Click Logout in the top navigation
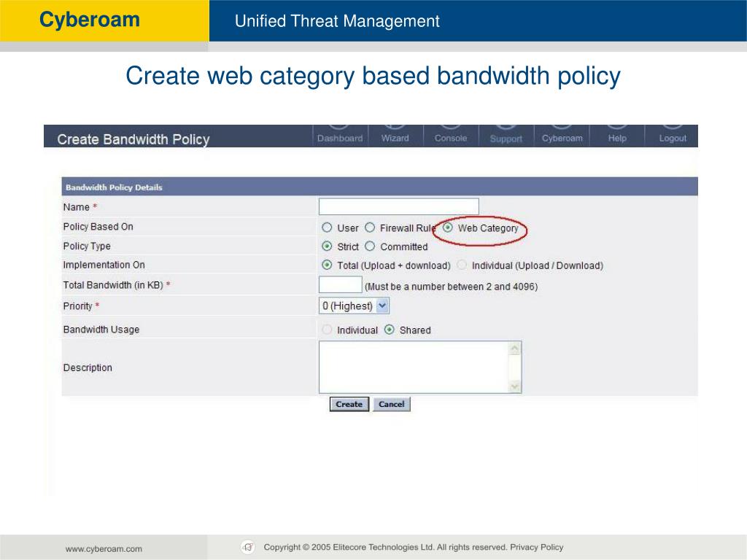The width and height of the screenshot is (747, 560). 673,138
